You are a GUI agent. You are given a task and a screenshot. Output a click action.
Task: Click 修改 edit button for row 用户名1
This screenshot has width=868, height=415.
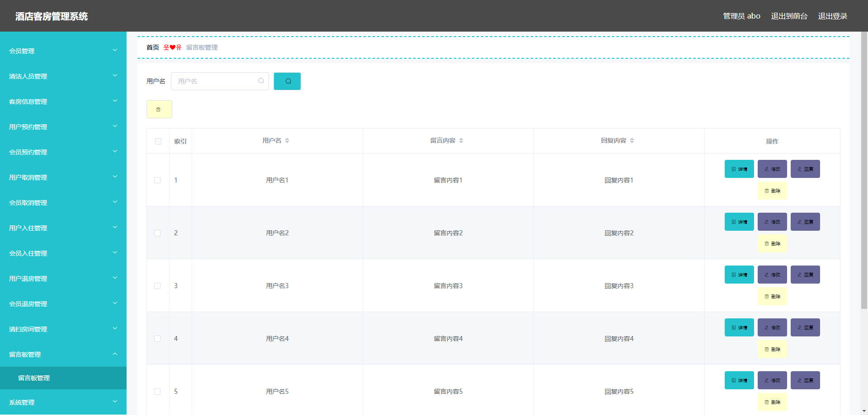(x=772, y=169)
